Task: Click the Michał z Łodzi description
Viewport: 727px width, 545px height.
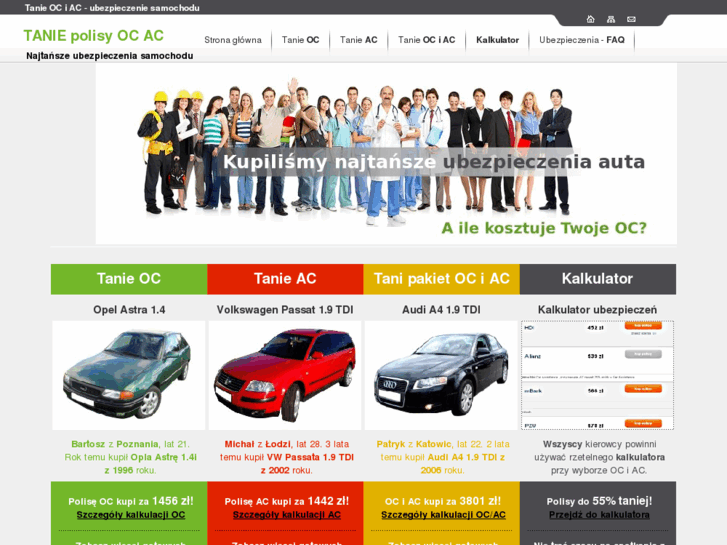Action: click(287, 457)
